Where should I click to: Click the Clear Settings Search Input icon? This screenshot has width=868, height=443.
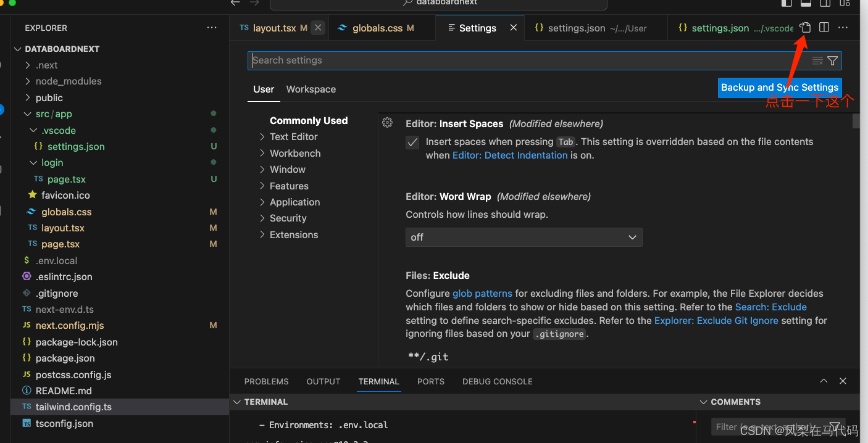[x=817, y=60]
